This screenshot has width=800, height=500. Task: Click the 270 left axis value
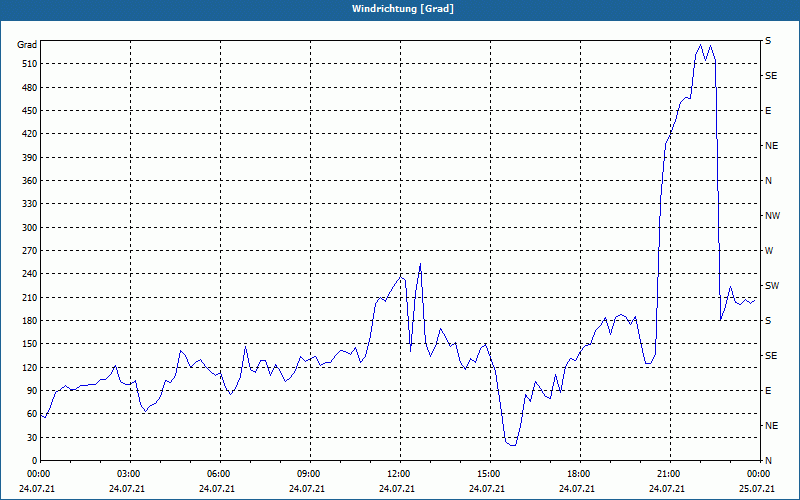29,251
